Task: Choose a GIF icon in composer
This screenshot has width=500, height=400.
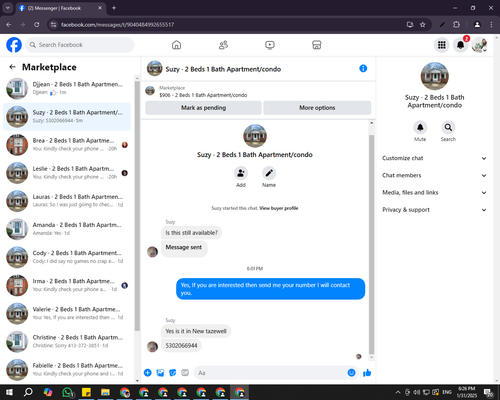Action: pyautogui.click(x=185, y=373)
